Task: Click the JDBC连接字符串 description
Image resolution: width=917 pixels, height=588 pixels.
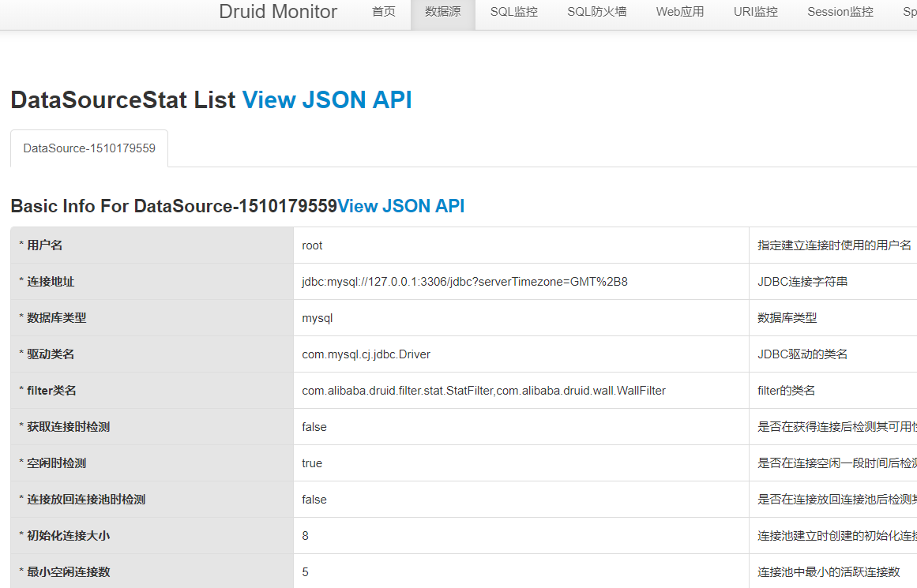Action: [802, 282]
